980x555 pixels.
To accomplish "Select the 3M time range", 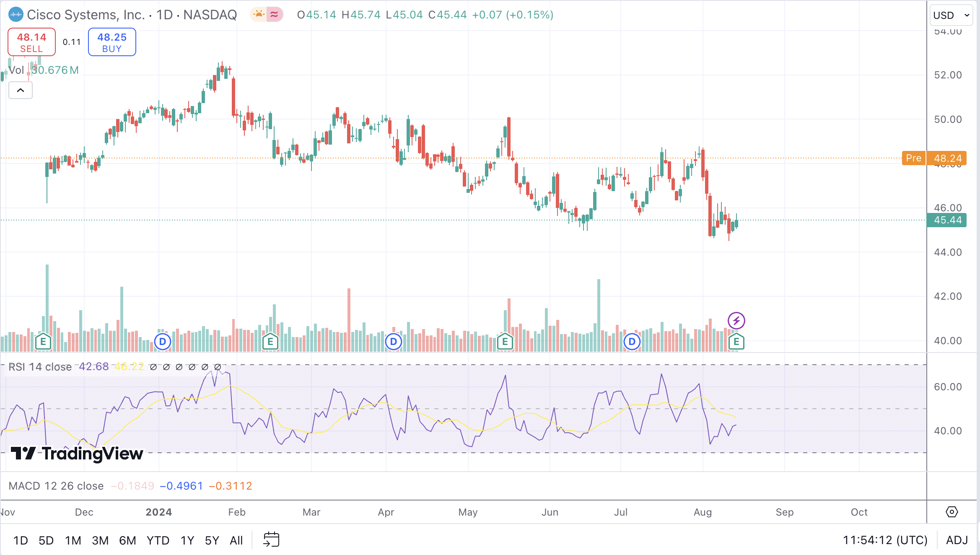I will [x=100, y=540].
